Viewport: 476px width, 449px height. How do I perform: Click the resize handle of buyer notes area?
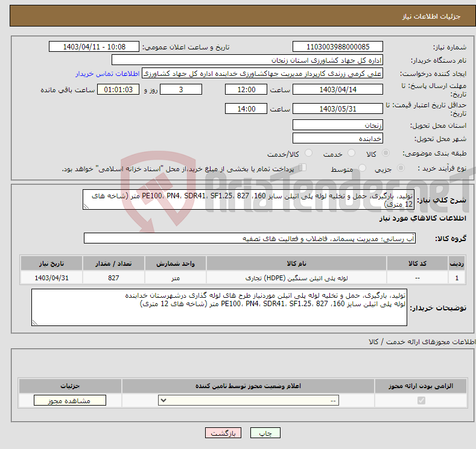35,322
